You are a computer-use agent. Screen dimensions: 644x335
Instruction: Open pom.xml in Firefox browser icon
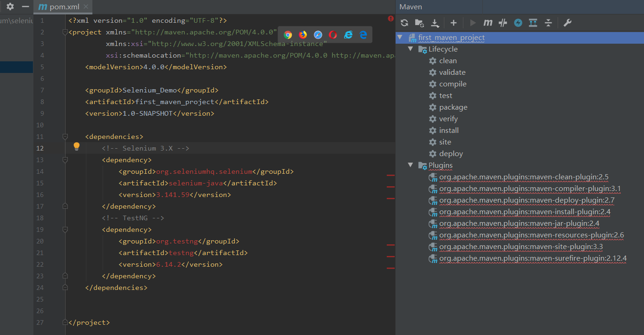click(x=303, y=35)
